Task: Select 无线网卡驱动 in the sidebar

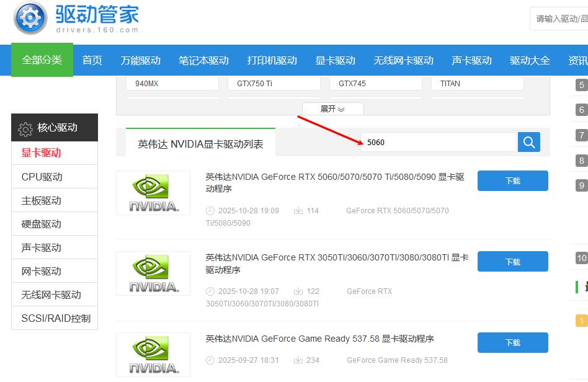Action: 55,295
